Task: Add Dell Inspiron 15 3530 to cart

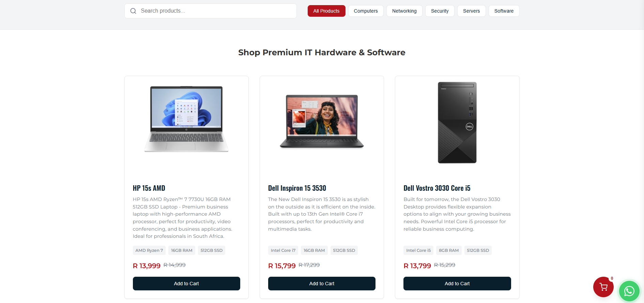Action: tap(322, 284)
